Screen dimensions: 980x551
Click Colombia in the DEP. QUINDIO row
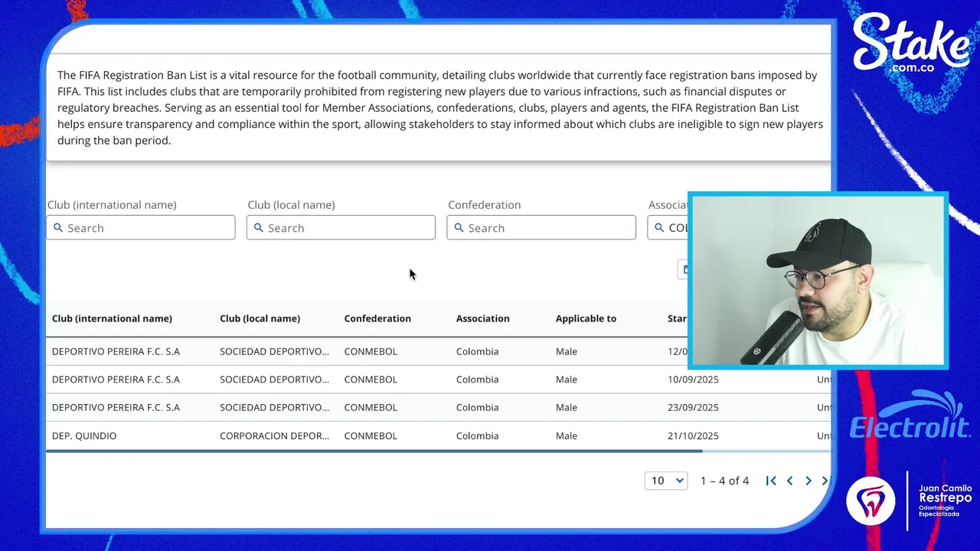(x=477, y=435)
